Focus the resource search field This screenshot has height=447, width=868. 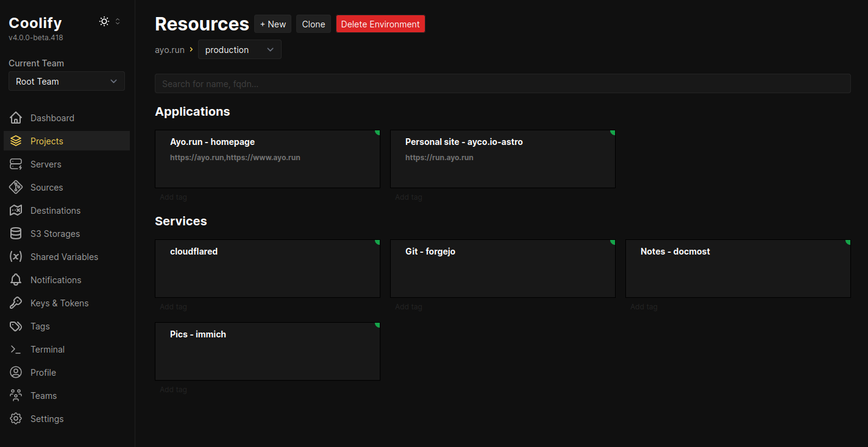(502, 84)
